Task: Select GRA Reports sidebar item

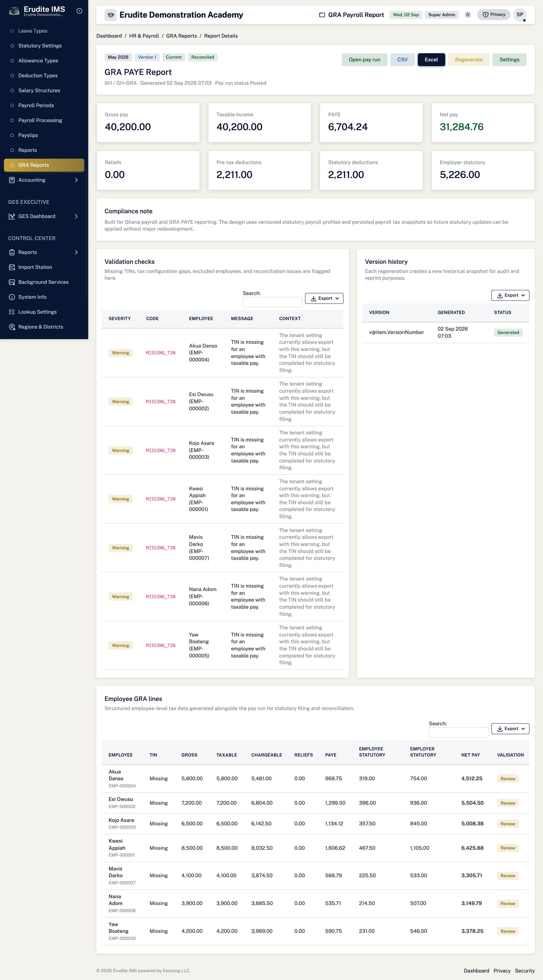Action: 44,165
